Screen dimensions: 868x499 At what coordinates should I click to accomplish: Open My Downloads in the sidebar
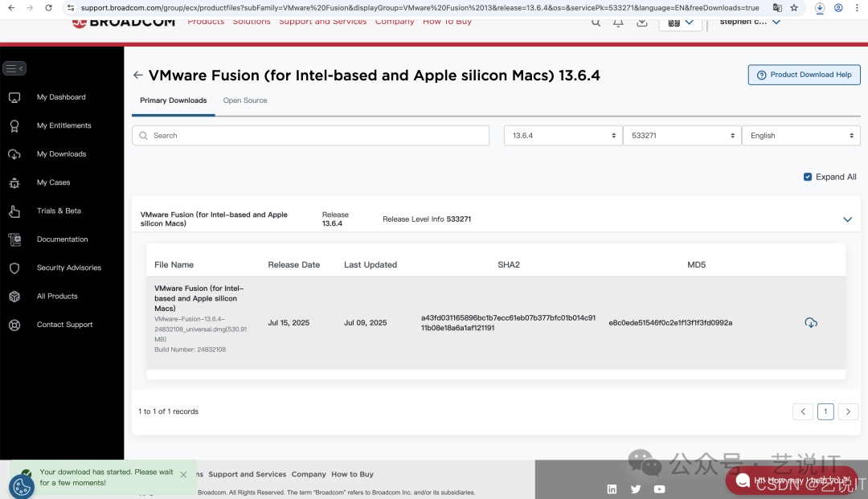point(61,154)
